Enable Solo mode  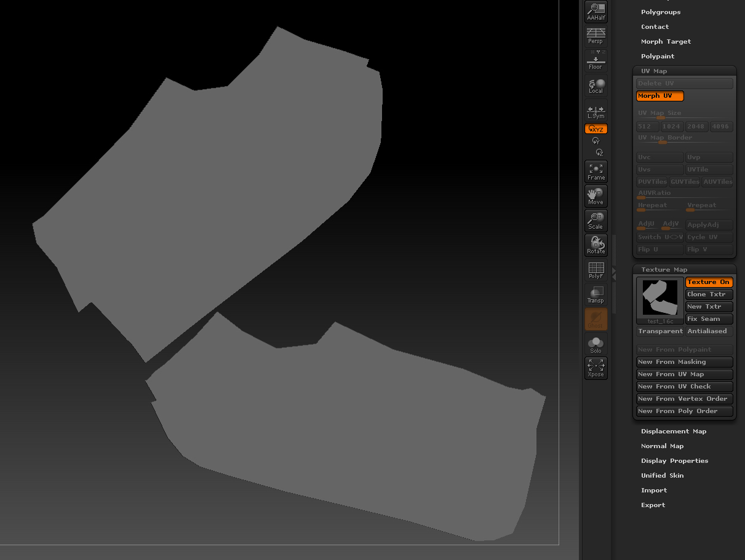595,343
